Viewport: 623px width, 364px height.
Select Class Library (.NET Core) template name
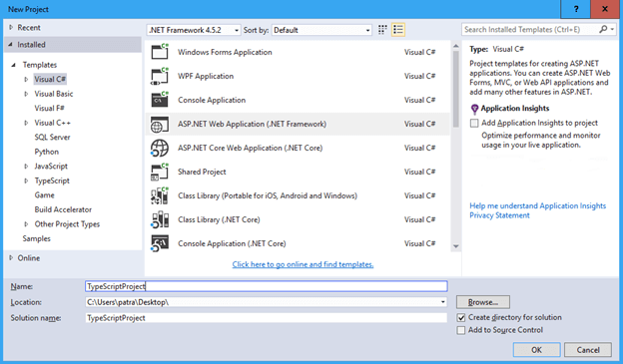[219, 220]
